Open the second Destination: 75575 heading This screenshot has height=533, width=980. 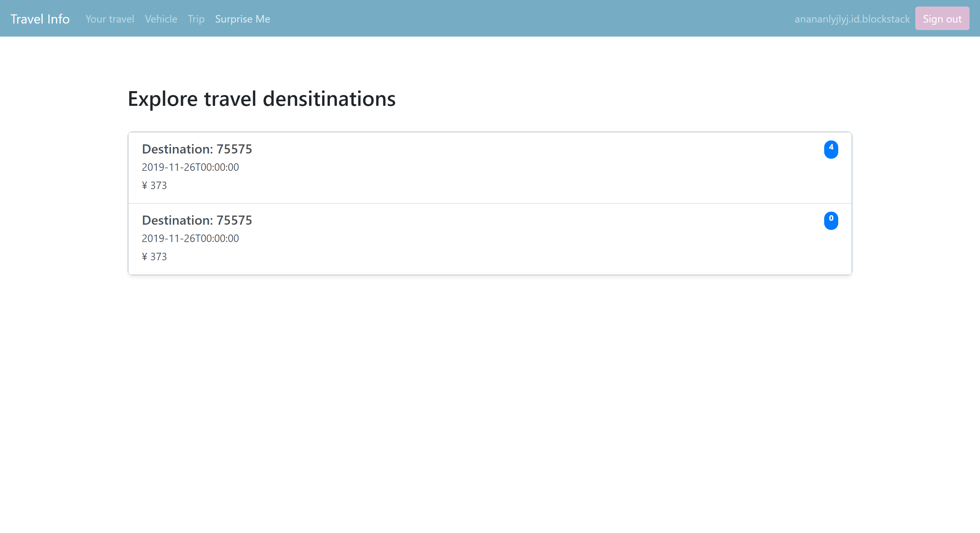pos(197,220)
